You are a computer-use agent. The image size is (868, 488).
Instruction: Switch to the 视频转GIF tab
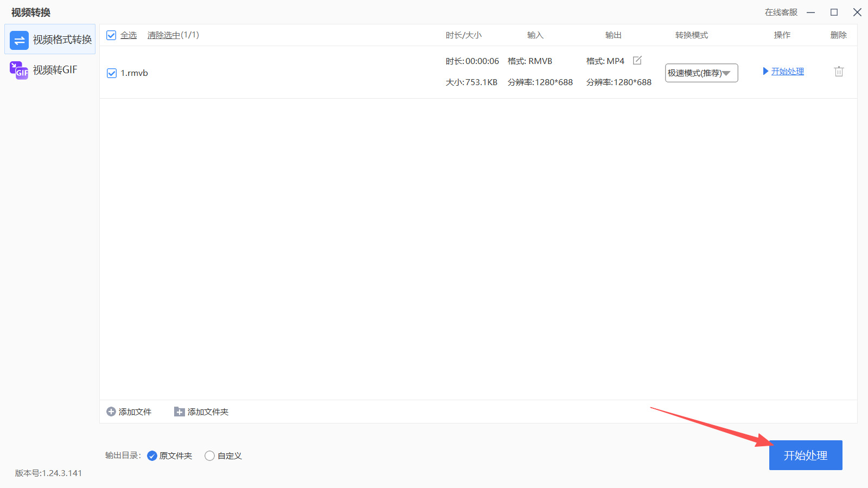coord(55,70)
